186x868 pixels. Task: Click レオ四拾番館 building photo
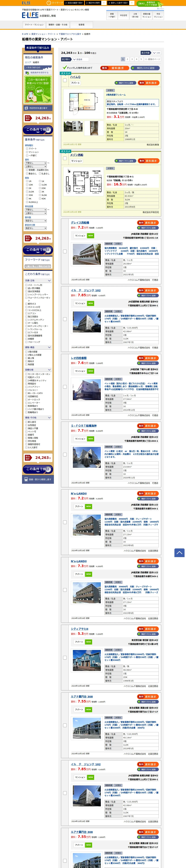(87, 390)
